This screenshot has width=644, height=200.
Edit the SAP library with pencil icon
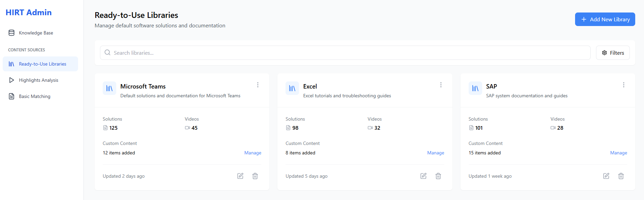point(606,176)
